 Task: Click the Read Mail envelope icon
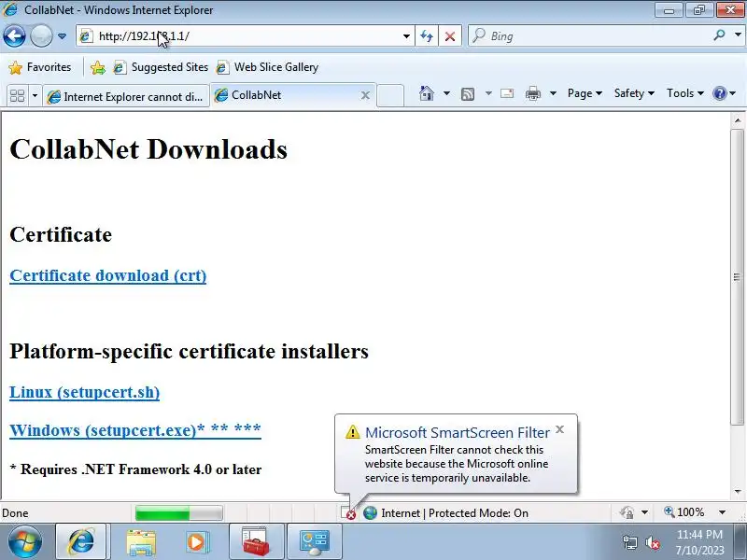coord(507,93)
